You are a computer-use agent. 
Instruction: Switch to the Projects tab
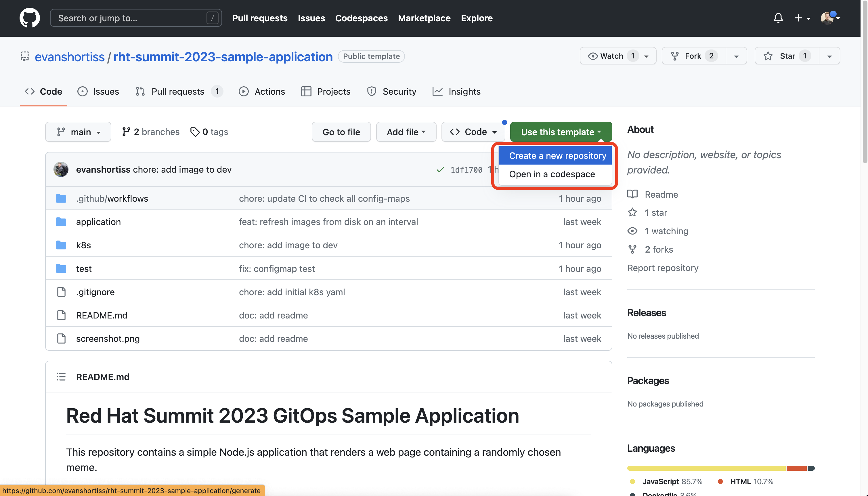pos(326,91)
